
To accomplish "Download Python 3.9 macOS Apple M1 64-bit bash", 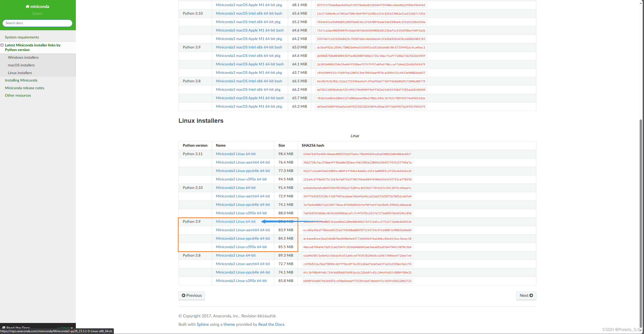I will point(250,64).
